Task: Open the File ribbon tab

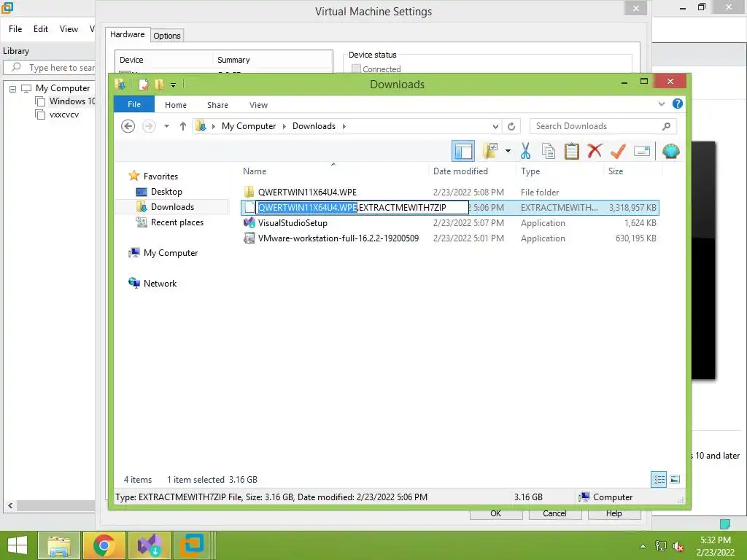Action: [134, 104]
